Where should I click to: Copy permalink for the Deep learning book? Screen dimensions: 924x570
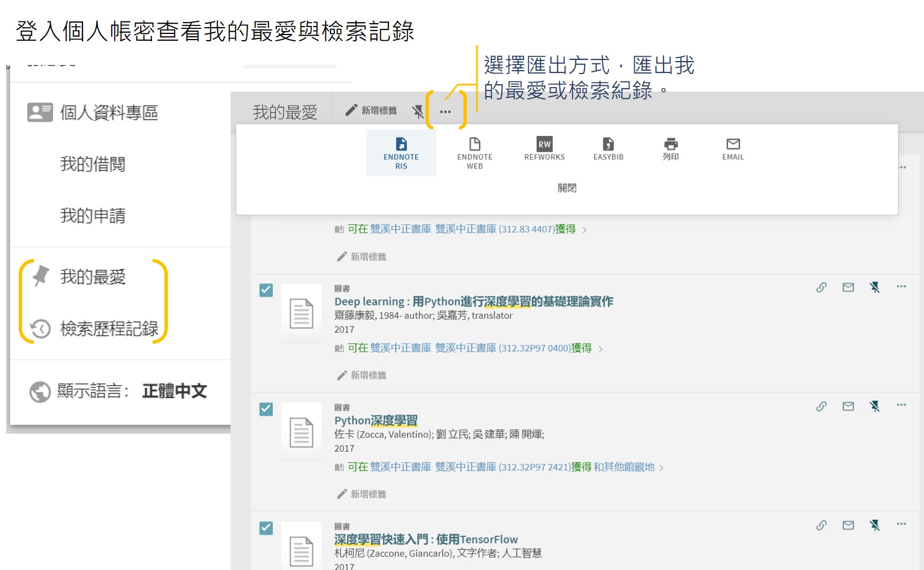821,287
